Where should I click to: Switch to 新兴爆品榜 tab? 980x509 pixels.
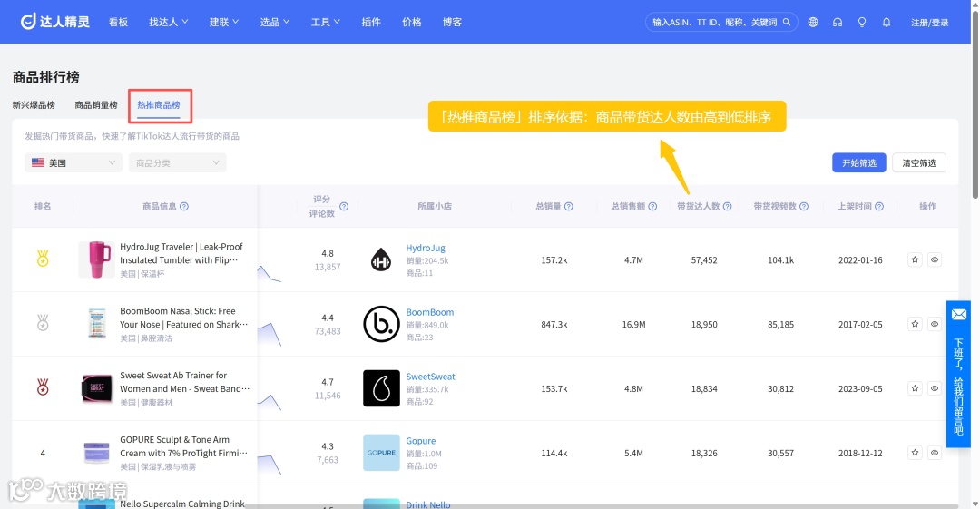click(34, 105)
